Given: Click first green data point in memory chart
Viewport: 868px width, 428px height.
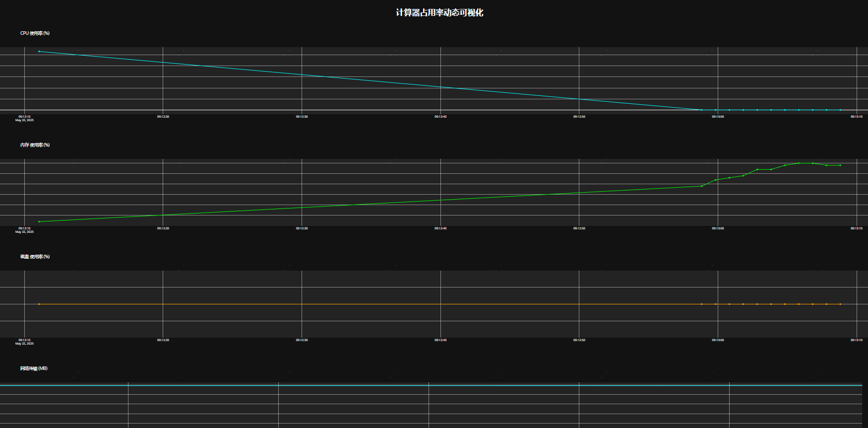Looking at the screenshot, I should point(39,221).
